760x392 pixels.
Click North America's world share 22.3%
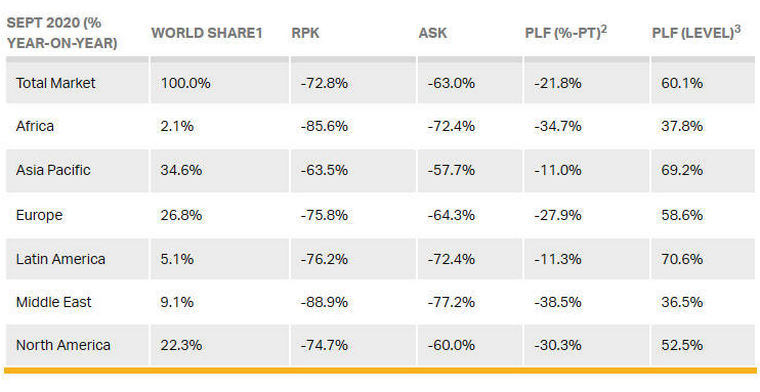181,345
